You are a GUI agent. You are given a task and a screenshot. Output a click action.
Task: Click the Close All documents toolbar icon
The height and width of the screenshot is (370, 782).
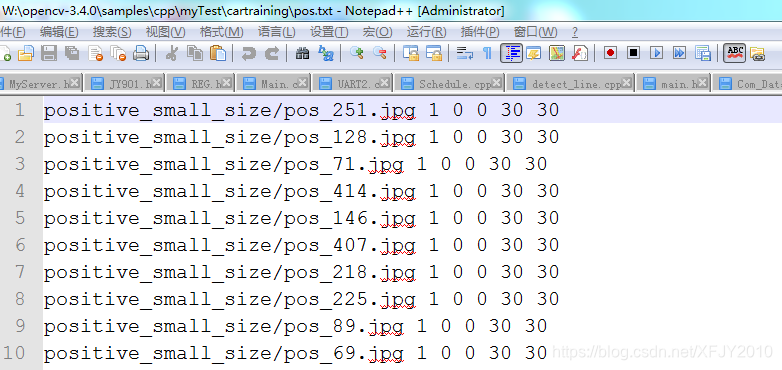(118, 53)
